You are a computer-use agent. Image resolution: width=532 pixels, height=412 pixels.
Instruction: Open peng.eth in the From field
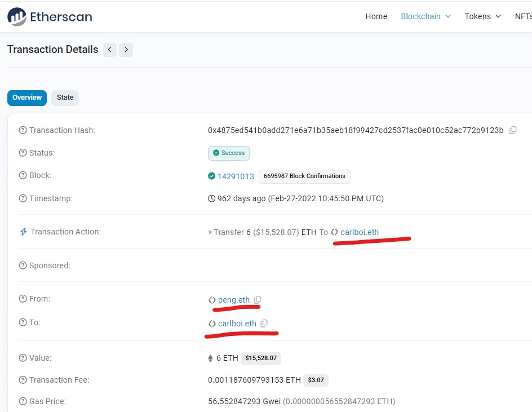pos(233,300)
